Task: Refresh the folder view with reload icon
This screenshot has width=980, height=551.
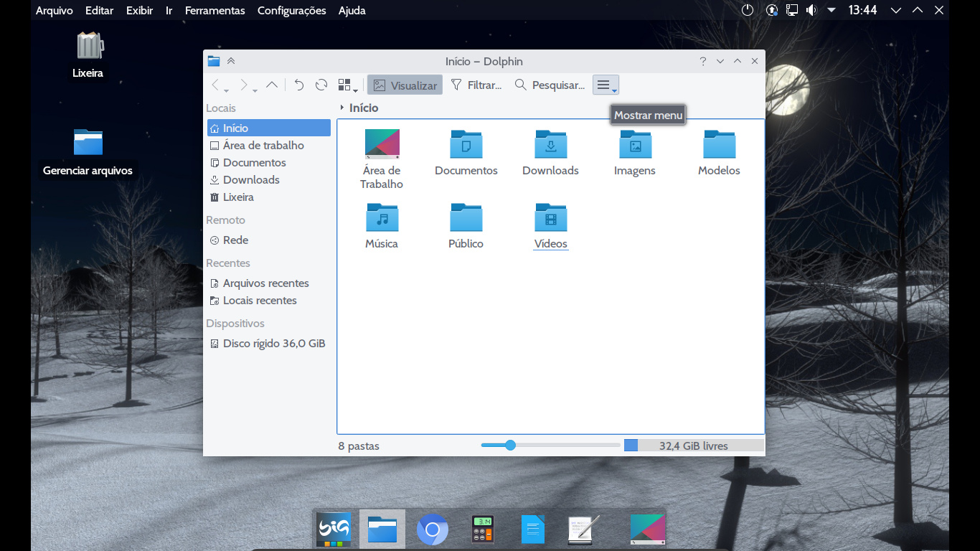Action: click(321, 85)
